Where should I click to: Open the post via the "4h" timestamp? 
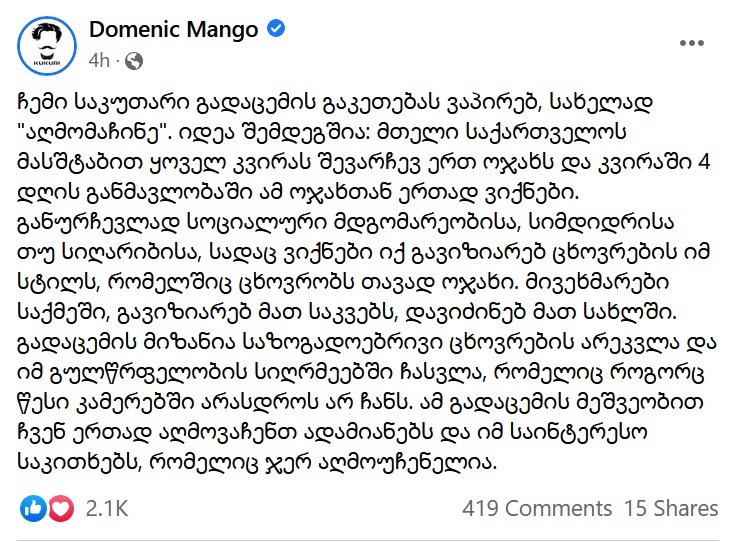(96, 61)
